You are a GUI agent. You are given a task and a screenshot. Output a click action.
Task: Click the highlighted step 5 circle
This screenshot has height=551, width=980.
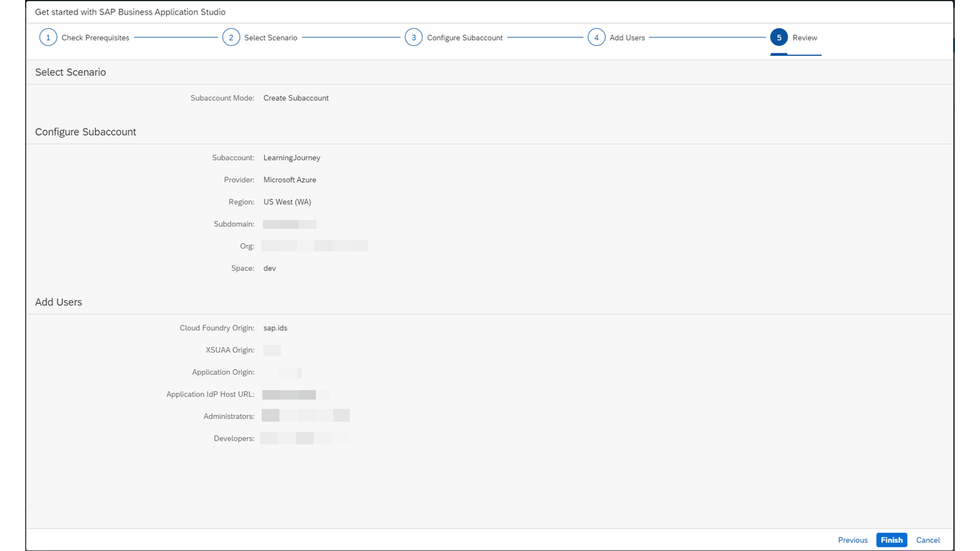click(x=779, y=37)
